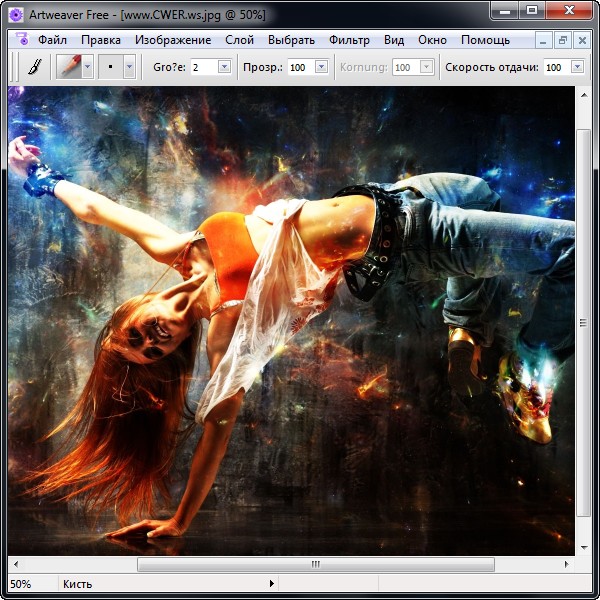The width and height of the screenshot is (600, 600).
Task: Close the document with the inner close button
Action: click(582, 40)
